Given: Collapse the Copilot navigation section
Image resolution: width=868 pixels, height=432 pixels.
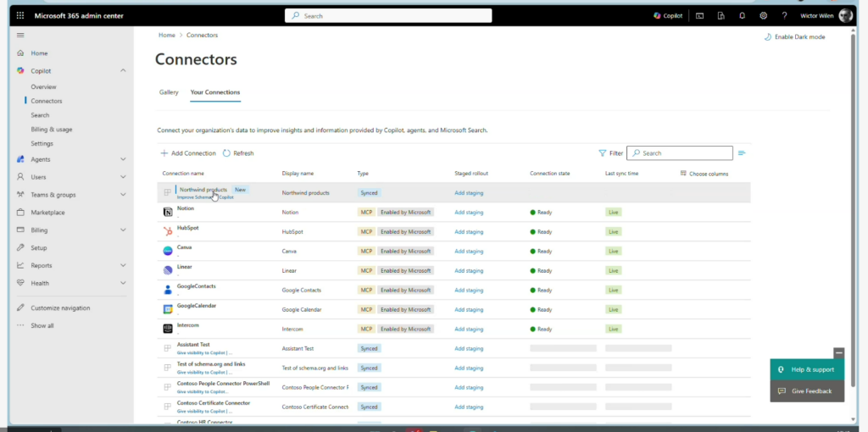Looking at the screenshot, I should 123,71.
